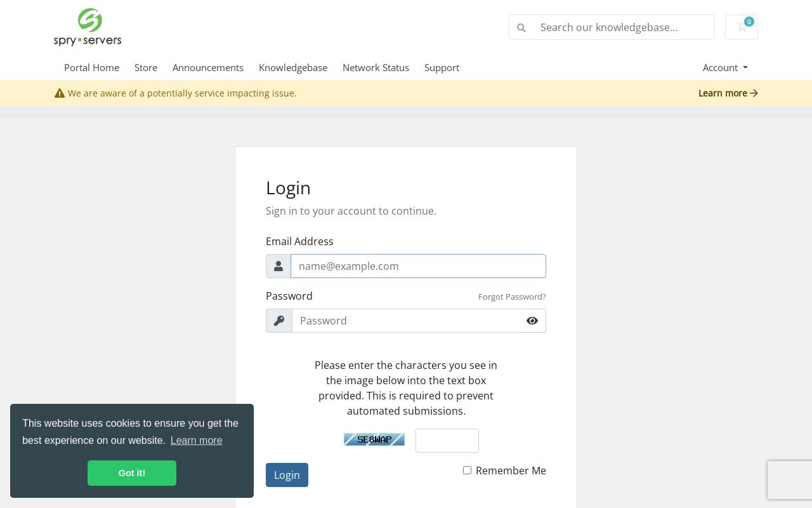Click the Login heading text
This screenshot has width=812, height=508.
288,188
